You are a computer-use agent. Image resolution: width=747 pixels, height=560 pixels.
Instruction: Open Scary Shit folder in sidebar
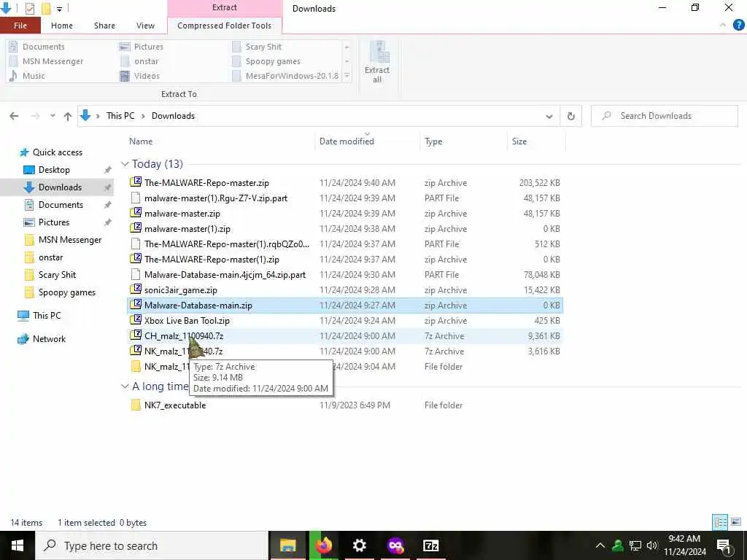tap(57, 275)
